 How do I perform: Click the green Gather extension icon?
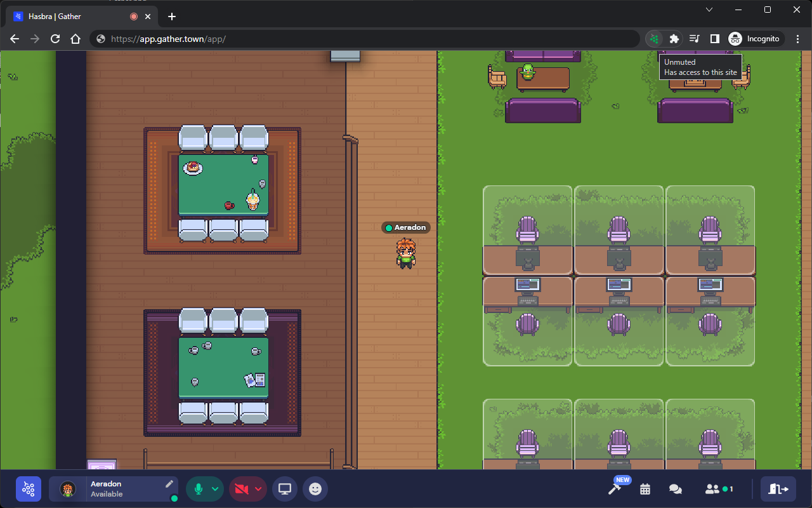point(654,39)
